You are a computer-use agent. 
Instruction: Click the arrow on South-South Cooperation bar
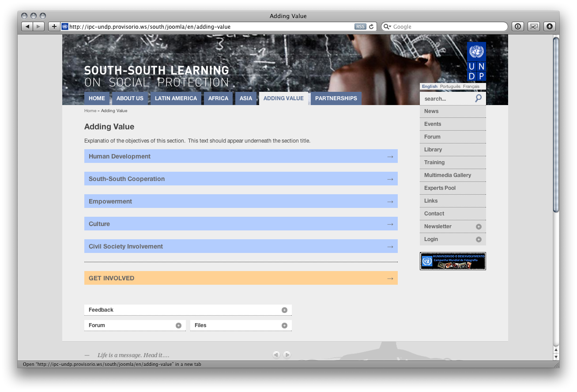390,179
